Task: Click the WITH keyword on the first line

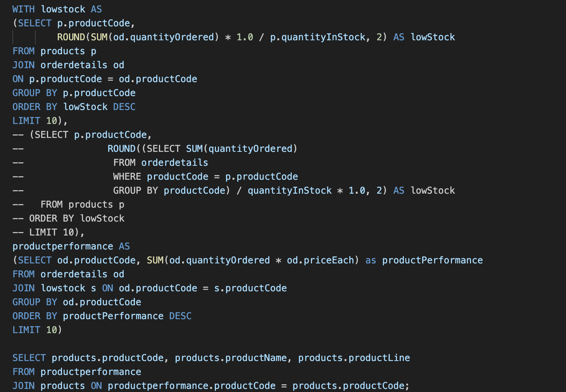Action: tap(23, 9)
